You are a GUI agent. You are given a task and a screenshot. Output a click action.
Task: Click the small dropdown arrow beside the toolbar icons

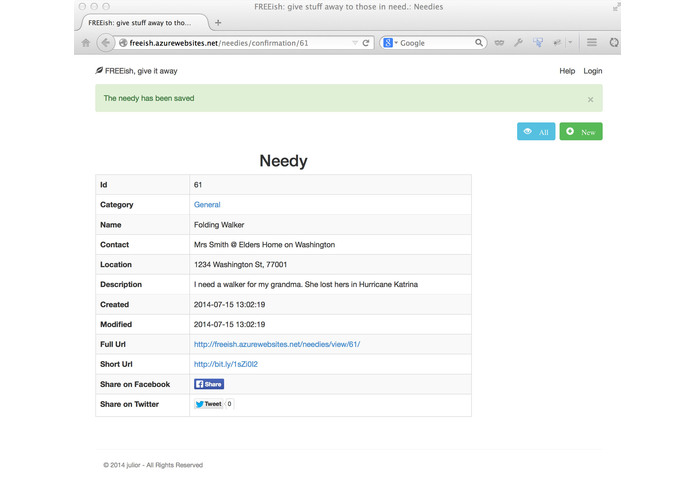[570, 43]
